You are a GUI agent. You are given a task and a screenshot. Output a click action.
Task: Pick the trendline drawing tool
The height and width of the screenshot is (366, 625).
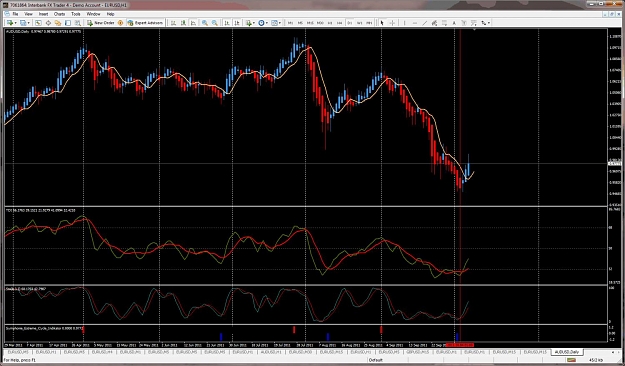(x=425, y=23)
